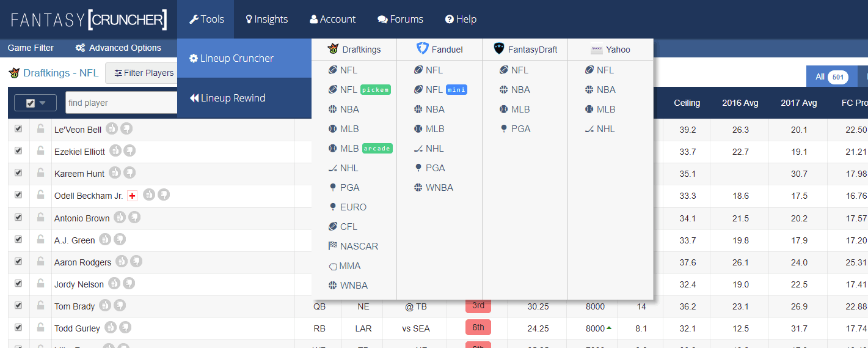
Task: Click the Yahoo logo icon
Action: 596,49
